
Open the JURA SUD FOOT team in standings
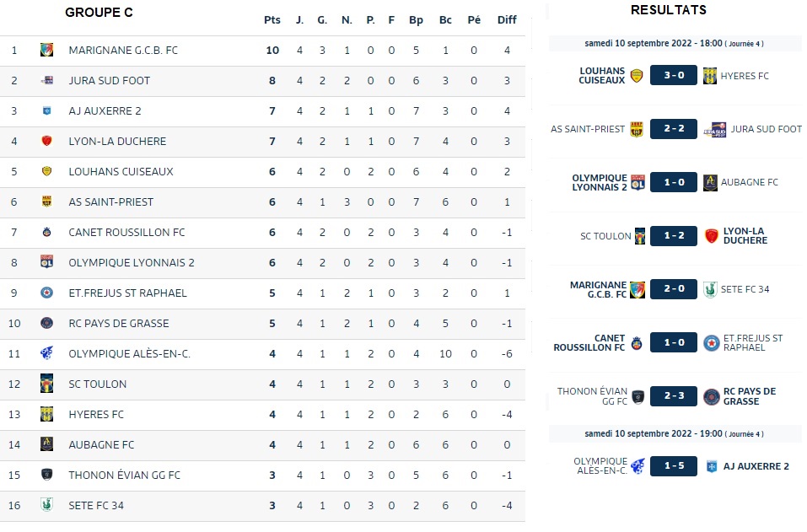point(110,81)
